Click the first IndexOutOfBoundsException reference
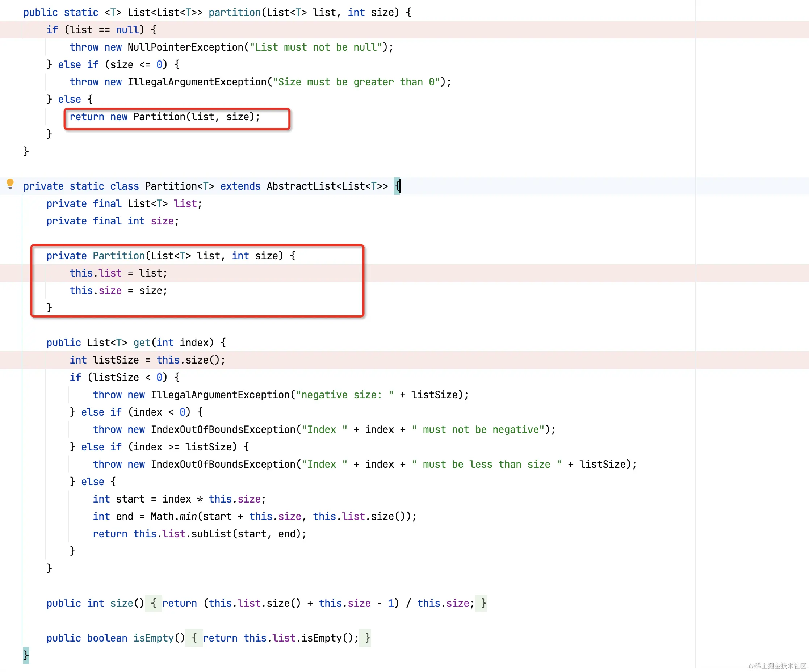Viewport: 809px width, 672px height. (x=223, y=429)
